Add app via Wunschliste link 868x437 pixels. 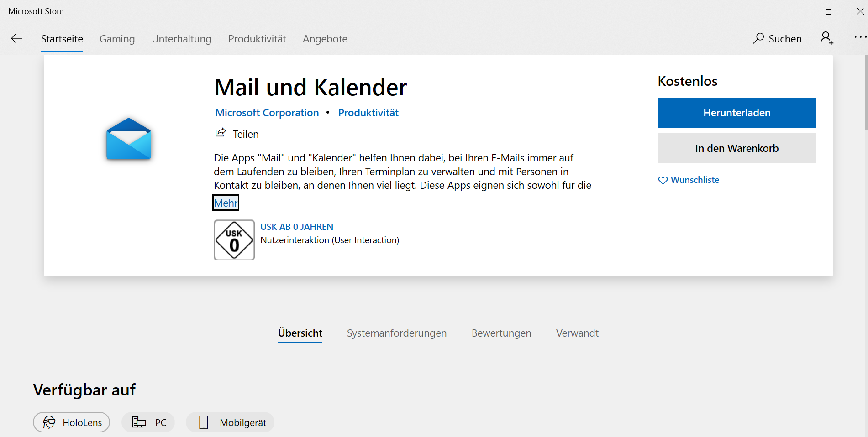[695, 180]
